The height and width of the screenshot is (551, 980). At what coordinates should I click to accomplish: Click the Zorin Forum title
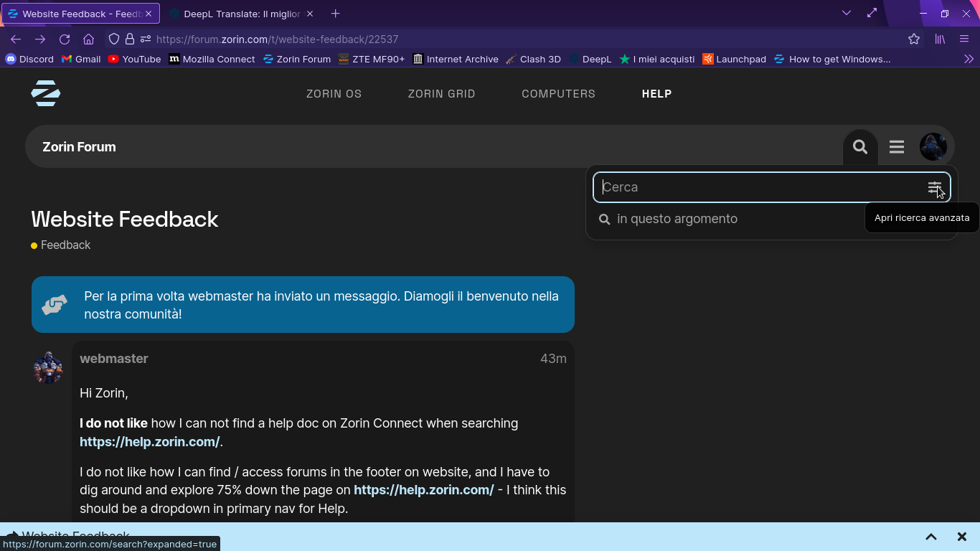pyautogui.click(x=79, y=147)
